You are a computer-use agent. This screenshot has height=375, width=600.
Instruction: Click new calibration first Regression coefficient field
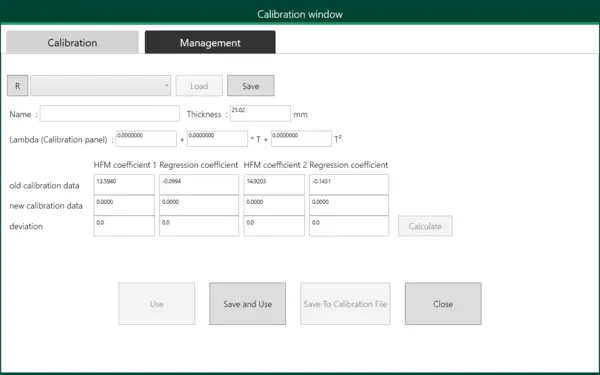coord(199,205)
